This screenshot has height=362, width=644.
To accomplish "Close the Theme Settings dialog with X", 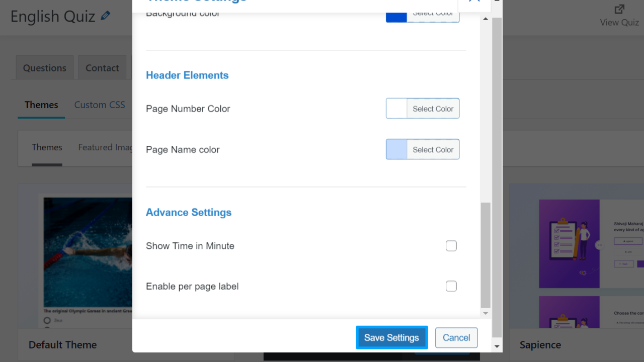I will click(473, 1).
